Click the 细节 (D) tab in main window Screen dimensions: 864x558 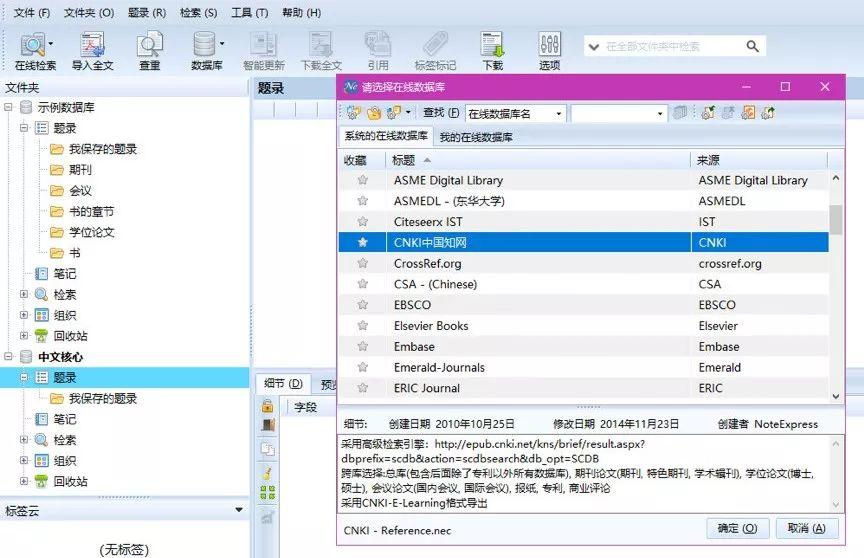[283, 383]
